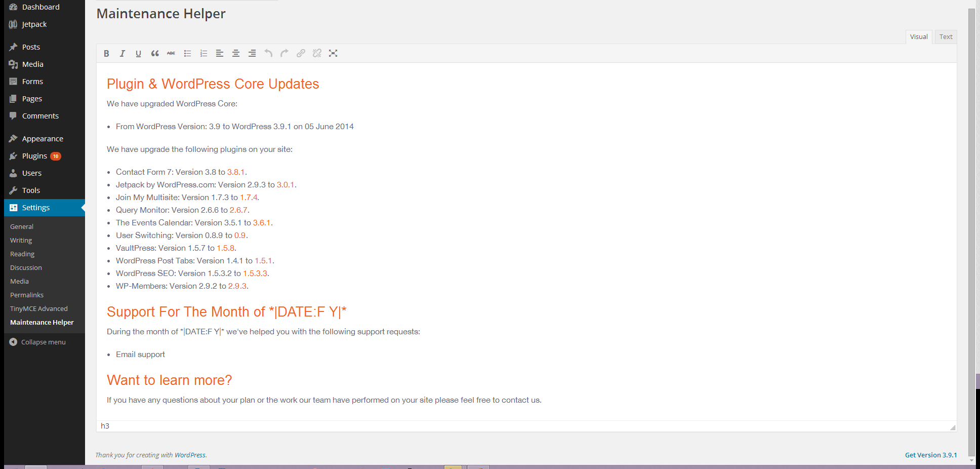Click the h3 element path label
This screenshot has height=469, width=980.
click(105, 426)
